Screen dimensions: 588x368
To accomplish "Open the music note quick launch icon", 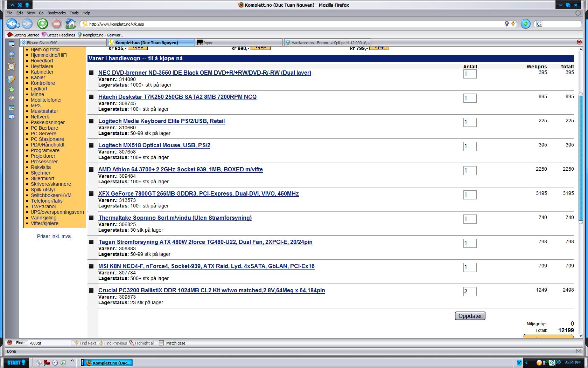I will click(63, 363).
